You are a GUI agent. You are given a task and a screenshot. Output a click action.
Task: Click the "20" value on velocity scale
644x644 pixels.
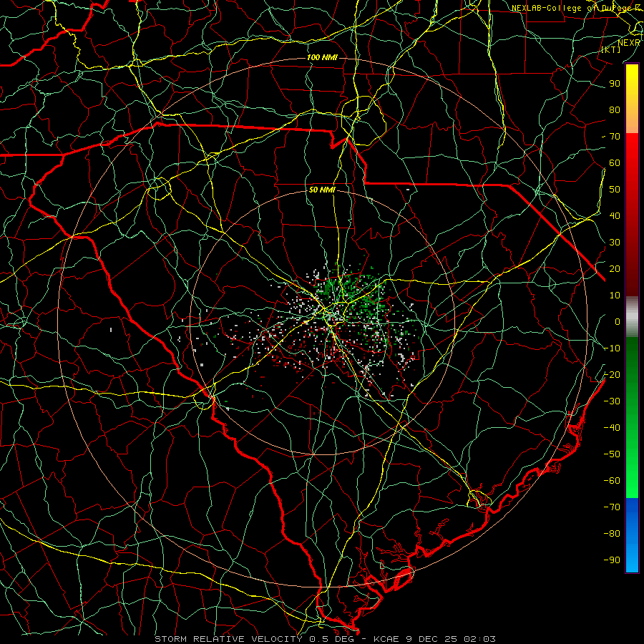(615, 268)
